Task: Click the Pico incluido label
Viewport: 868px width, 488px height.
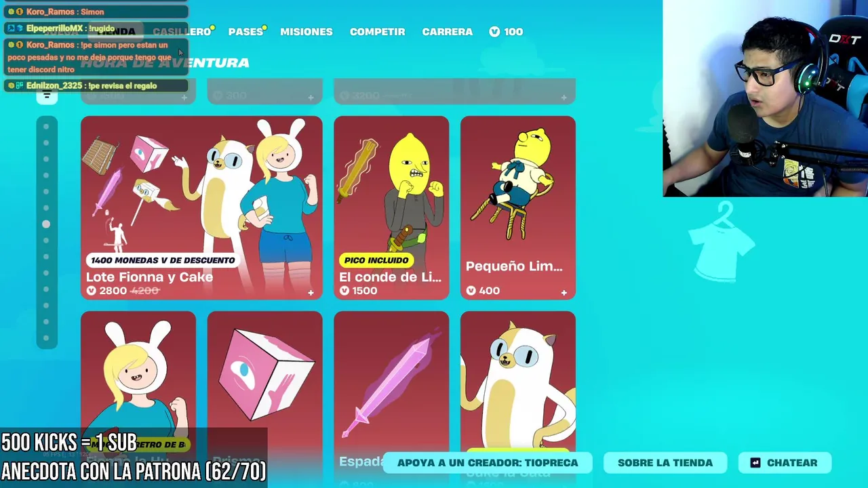Action: click(x=376, y=260)
